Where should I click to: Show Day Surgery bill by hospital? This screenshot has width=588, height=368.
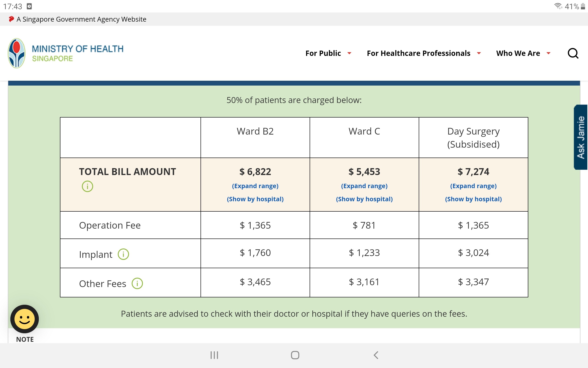pos(473,199)
